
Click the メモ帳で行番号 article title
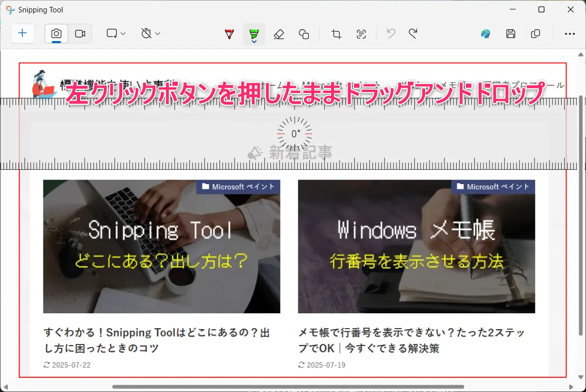(412, 340)
